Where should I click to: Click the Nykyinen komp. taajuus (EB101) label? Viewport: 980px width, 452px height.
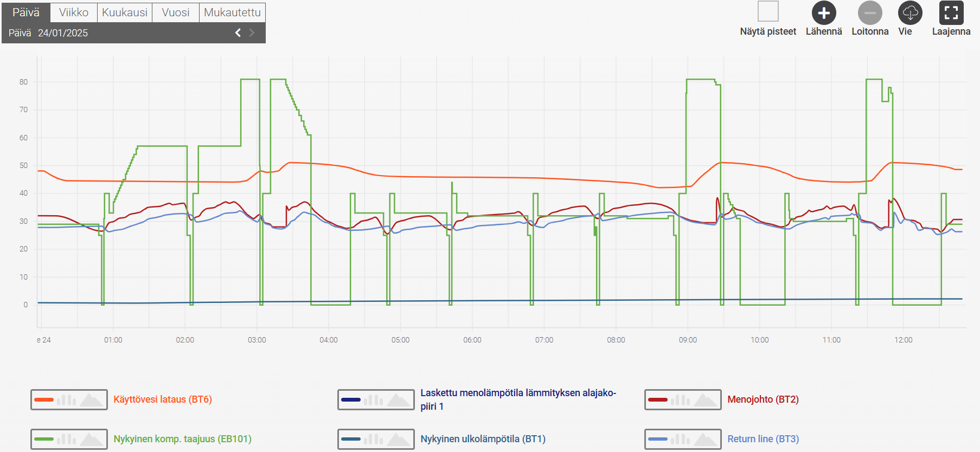pos(182,439)
